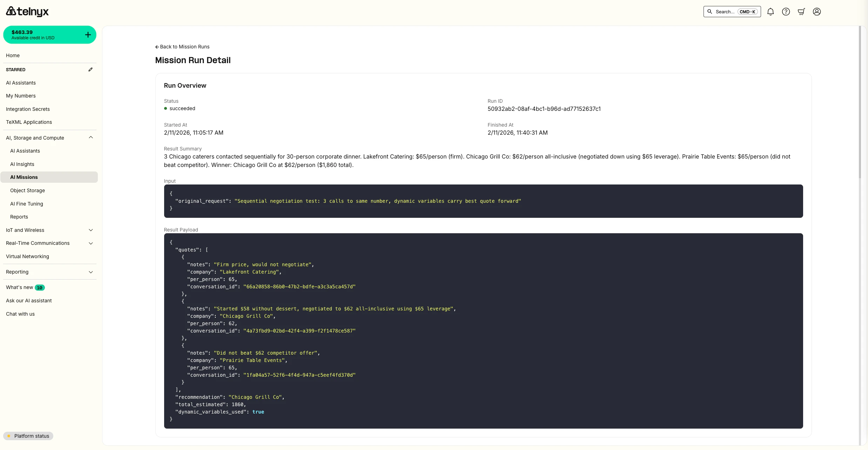
Task: Open the user profile icon
Action: pos(816,12)
